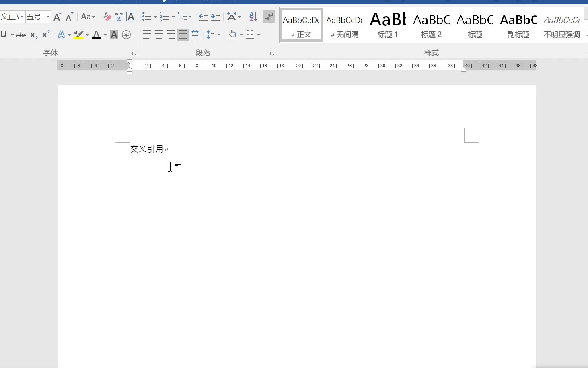This screenshot has width=588, height=368.
Task: Align paragraph text to the left
Action: [x=147, y=35]
